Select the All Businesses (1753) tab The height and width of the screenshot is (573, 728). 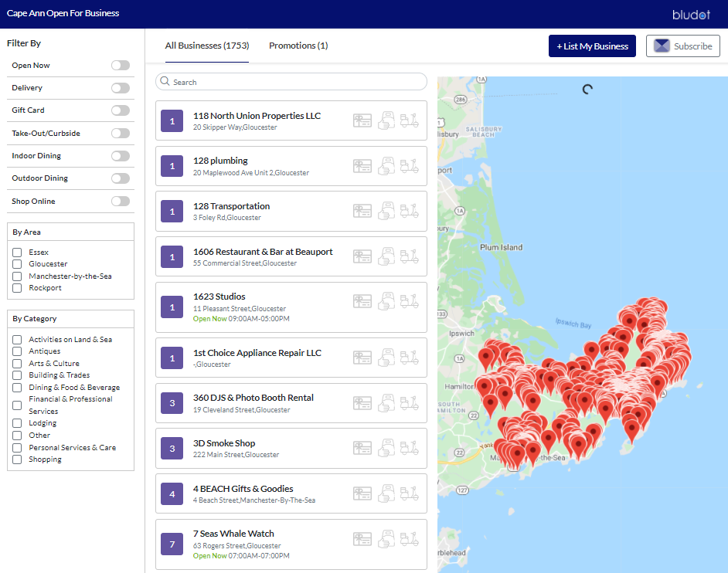207,46
